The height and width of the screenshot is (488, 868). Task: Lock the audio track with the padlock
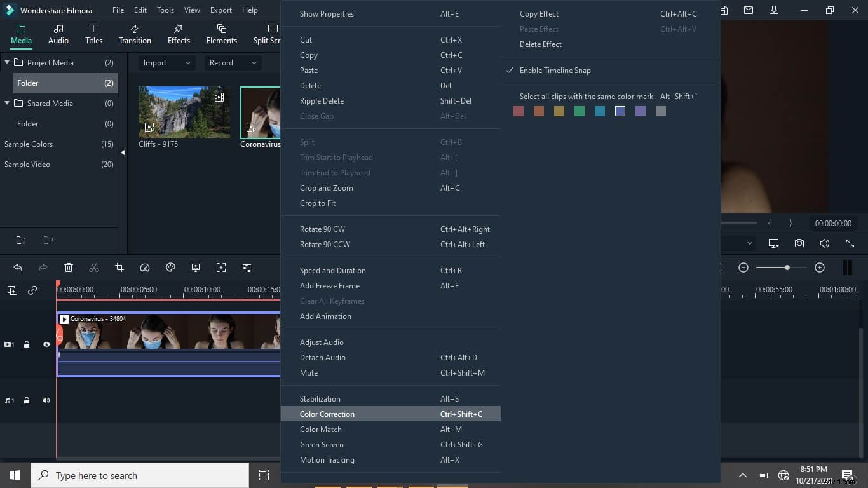(x=27, y=400)
